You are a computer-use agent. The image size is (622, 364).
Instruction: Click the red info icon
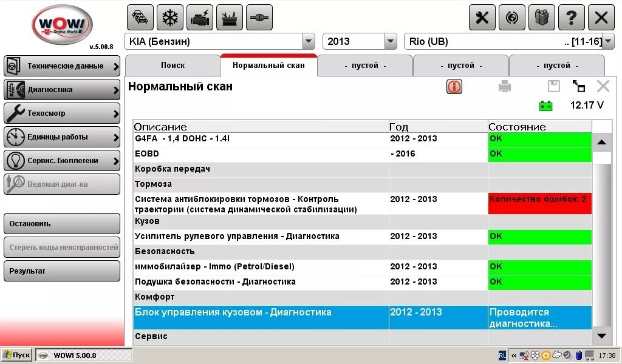[454, 86]
